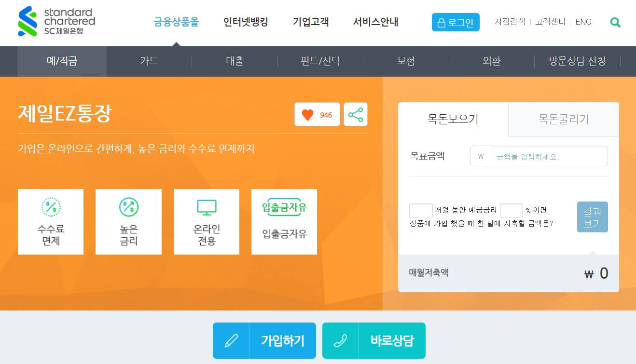Click the 목표금액 field label

click(427, 156)
